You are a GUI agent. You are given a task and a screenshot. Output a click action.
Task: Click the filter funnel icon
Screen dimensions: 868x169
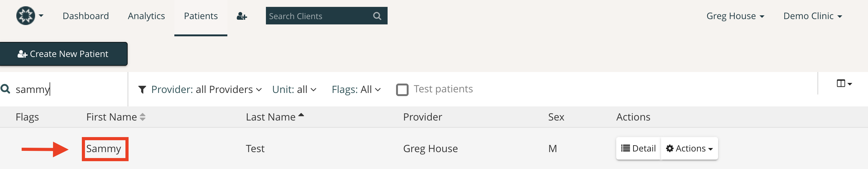point(142,90)
